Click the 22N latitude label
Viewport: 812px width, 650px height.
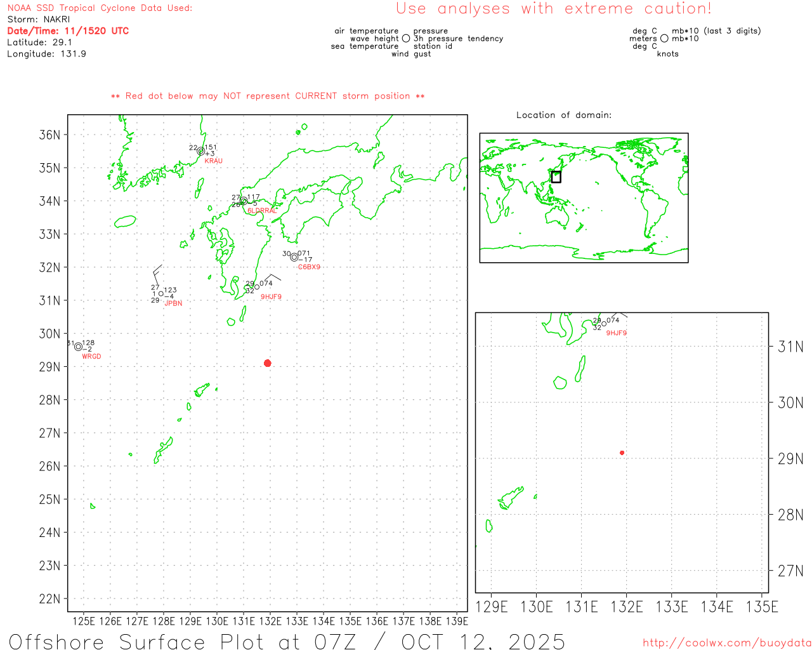(x=49, y=599)
